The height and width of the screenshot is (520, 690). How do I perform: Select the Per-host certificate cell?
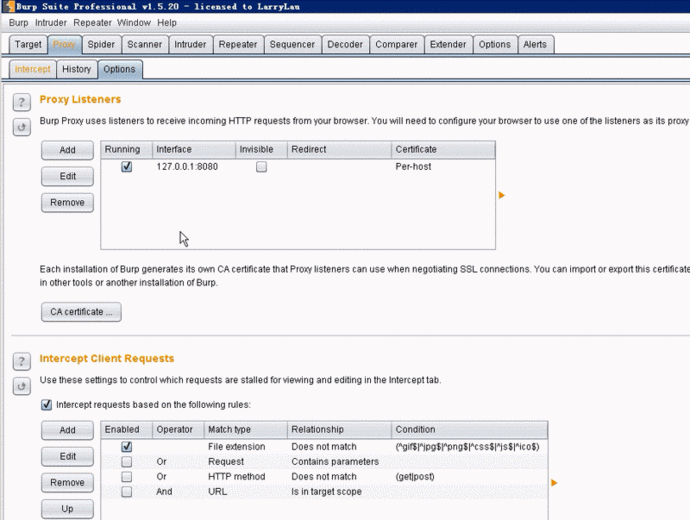pyautogui.click(x=413, y=167)
